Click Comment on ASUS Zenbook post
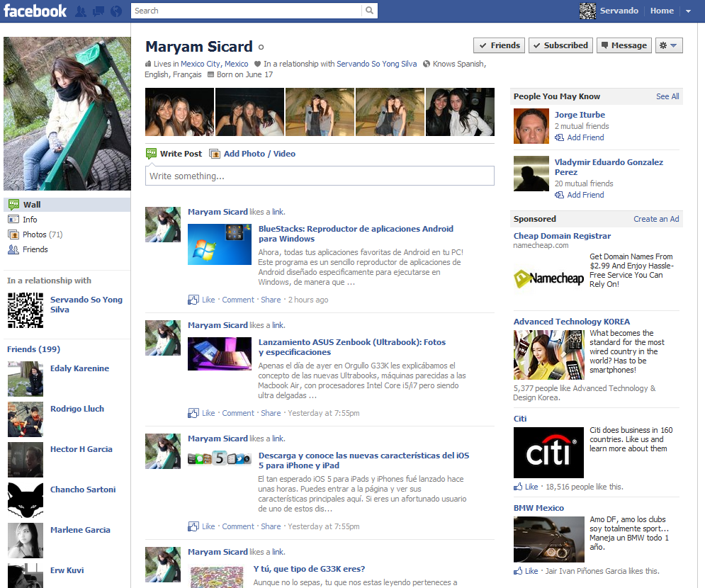 point(238,413)
